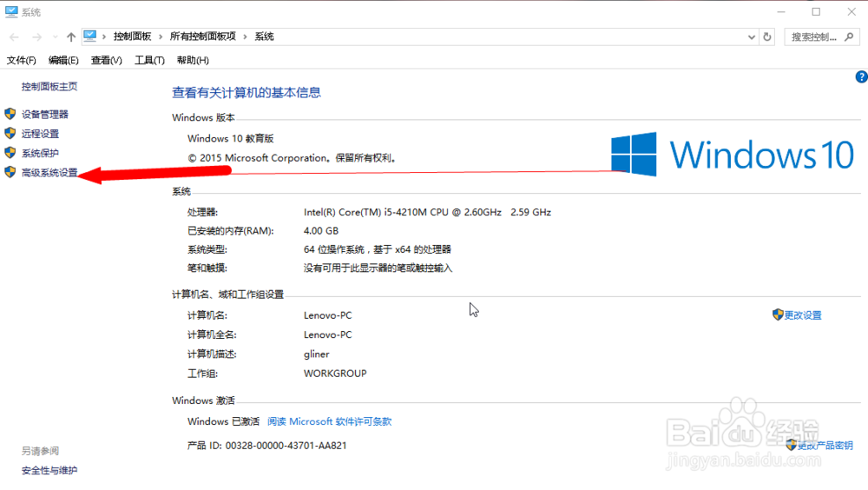Open 高级系统设置 link
868x490 pixels.
[49, 173]
